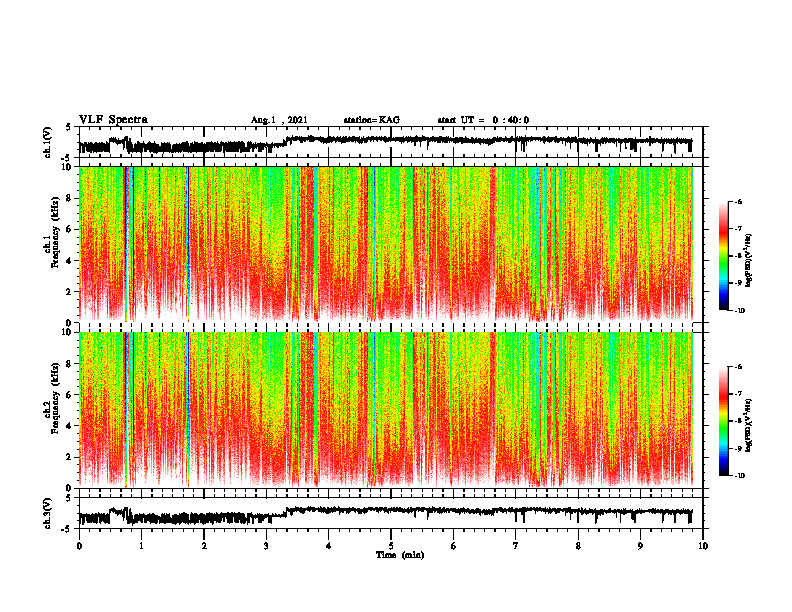Click the '-6' label on ch.2 color bar
Screen dimensions: 792x612
[x=738, y=367]
